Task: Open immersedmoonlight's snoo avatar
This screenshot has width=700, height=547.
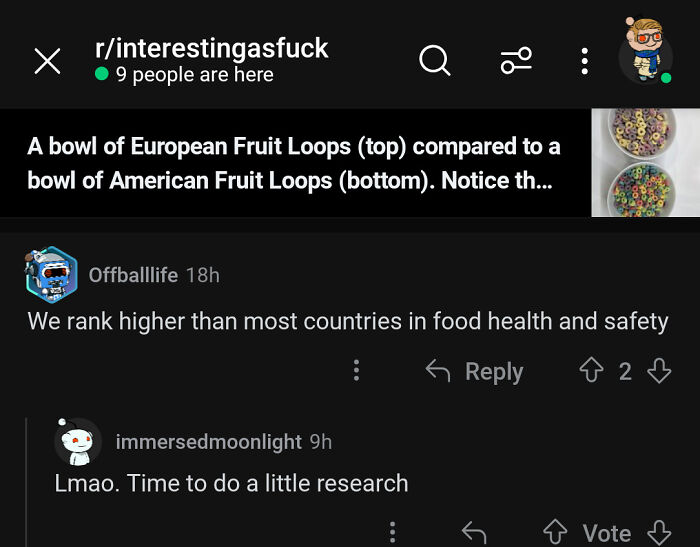Action: coord(78,441)
